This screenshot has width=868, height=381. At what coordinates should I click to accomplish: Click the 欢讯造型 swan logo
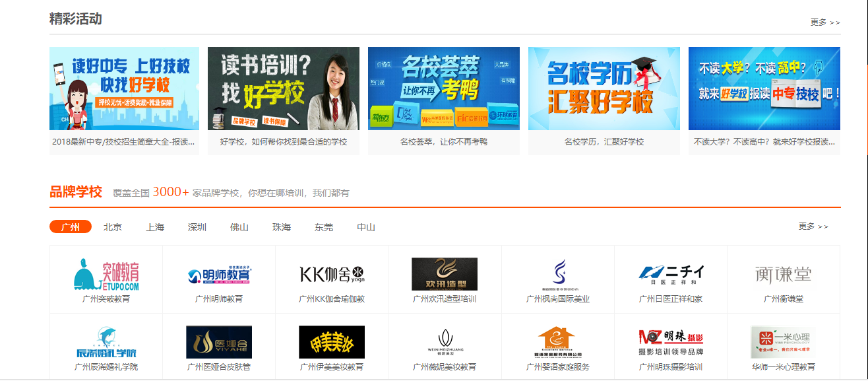[x=445, y=274]
